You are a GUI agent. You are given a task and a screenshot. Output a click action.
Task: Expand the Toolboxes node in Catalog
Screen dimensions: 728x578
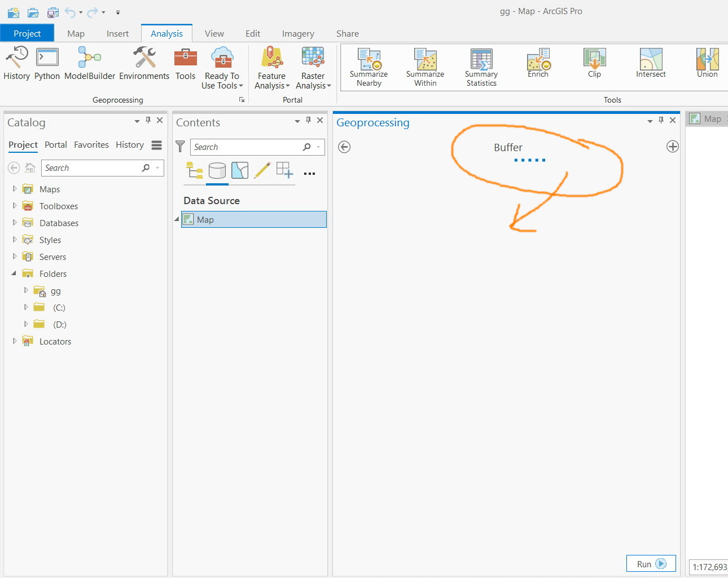pyautogui.click(x=15, y=206)
